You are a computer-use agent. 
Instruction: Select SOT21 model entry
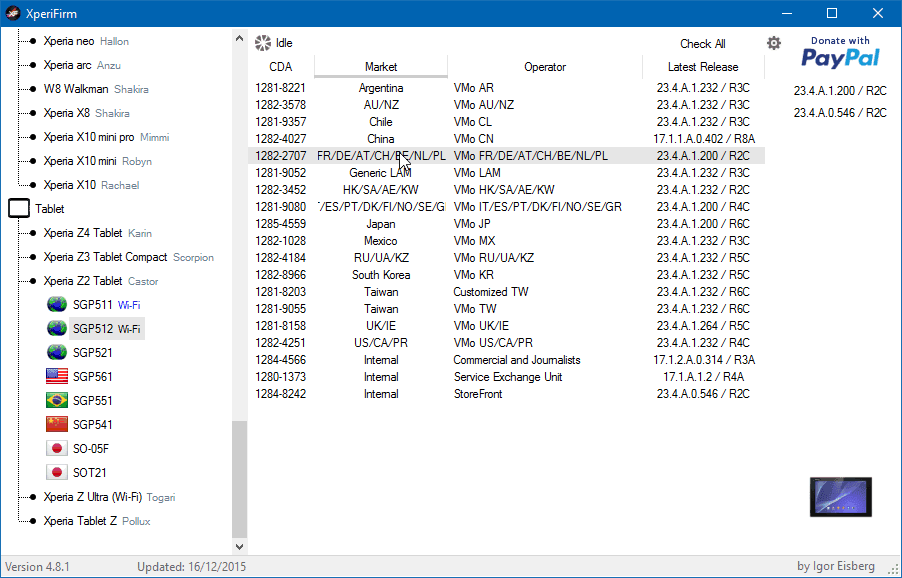[90, 473]
